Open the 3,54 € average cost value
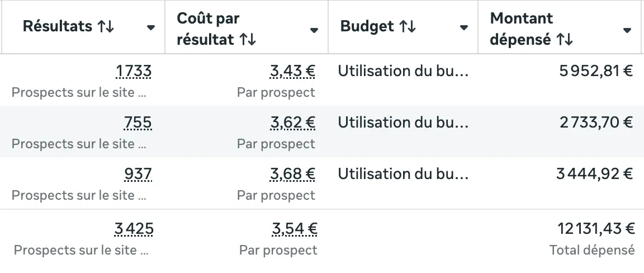The width and height of the screenshot is (644, 273). 295,229
